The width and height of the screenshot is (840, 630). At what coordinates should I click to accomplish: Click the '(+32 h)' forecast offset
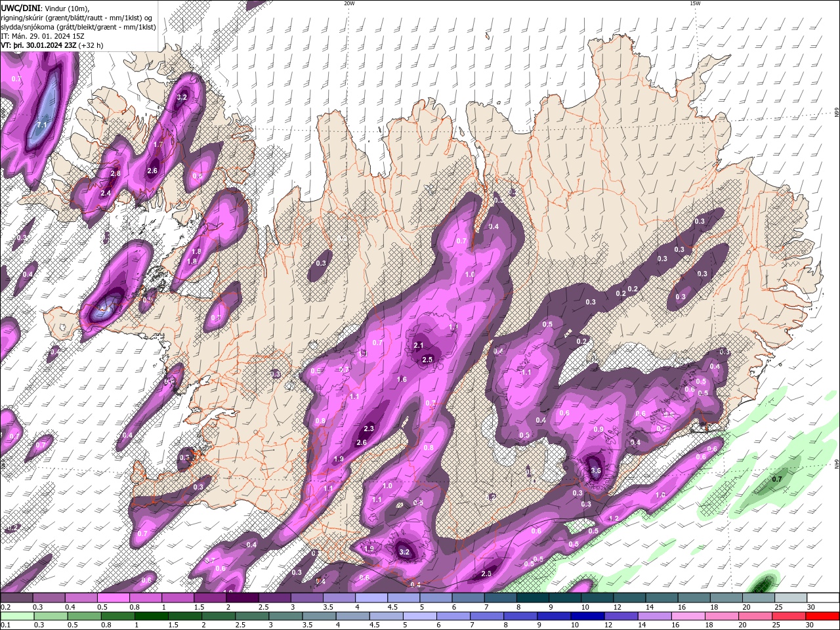[91, 45]
